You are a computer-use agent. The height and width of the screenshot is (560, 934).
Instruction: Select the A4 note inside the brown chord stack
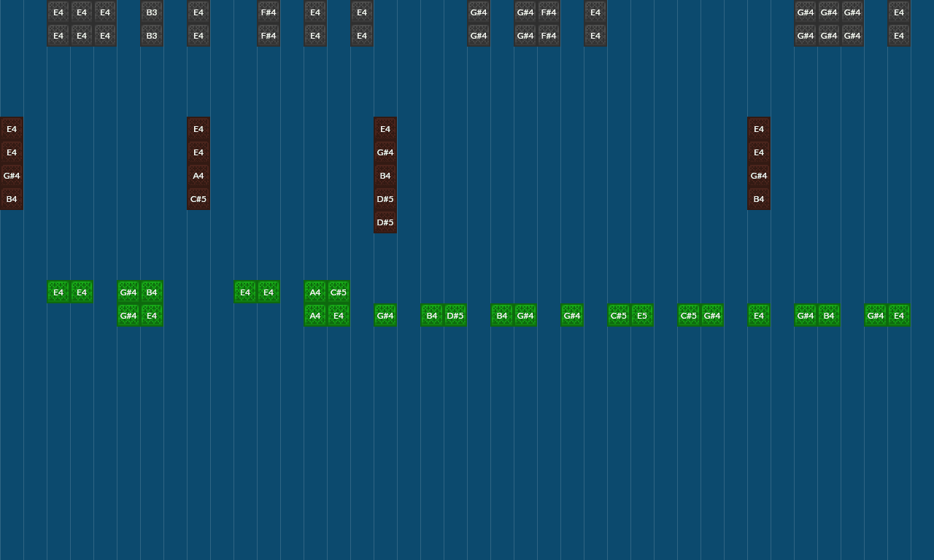[198, 176]
